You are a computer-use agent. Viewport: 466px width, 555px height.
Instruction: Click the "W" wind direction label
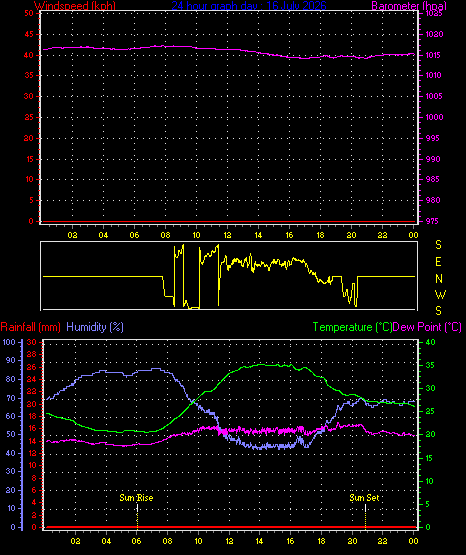point(440,294)
